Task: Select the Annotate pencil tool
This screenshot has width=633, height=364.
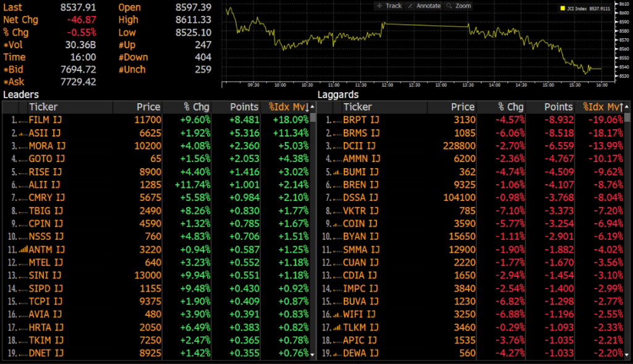Action: 424,6
